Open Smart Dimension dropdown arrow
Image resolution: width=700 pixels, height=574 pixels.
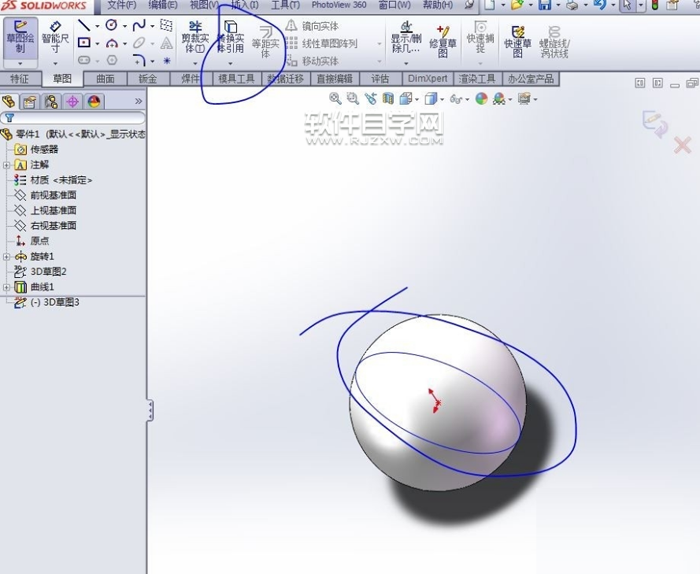tap(55, 63)
